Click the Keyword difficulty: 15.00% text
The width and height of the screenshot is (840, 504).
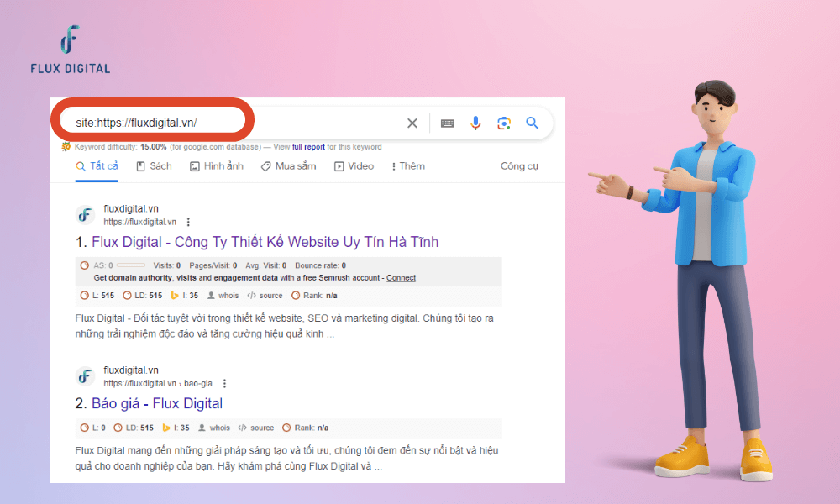(120, 147)
